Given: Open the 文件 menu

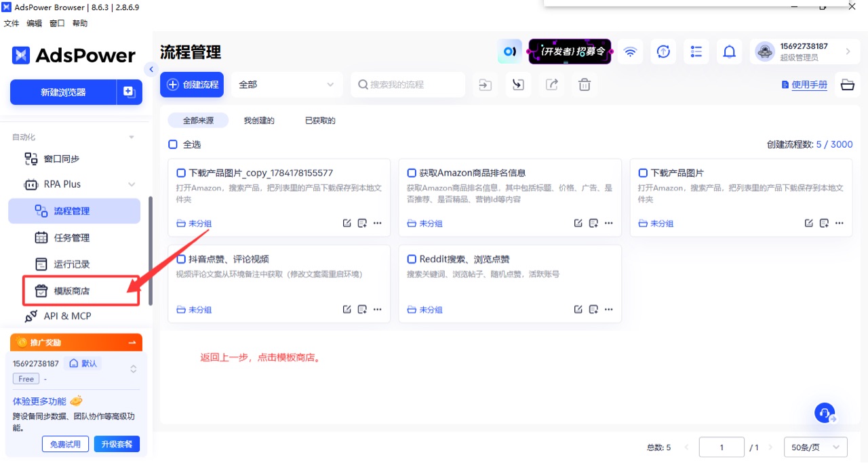Looking at the screenshot, I should [x=12, y=23].
